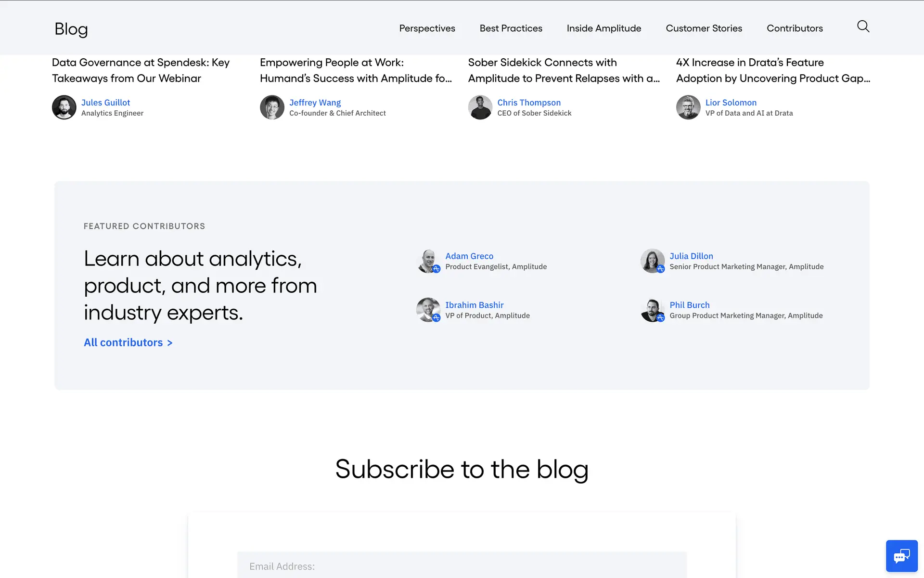The width and height of the screenshot is (924, 578).
Task: Open the blue chat widget icon
Action: point(901,556)
